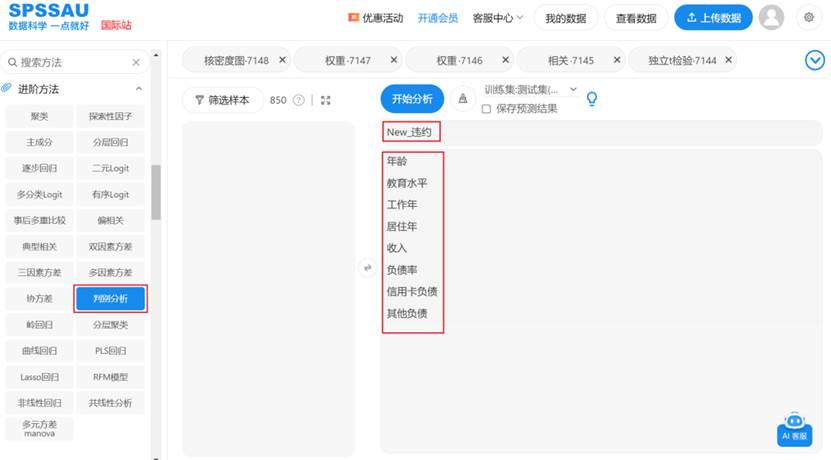Select the 协方差 method
Image resolution: width=831 pixels, height=460 pixels.
pyautogui.click(x=40, y=298)
